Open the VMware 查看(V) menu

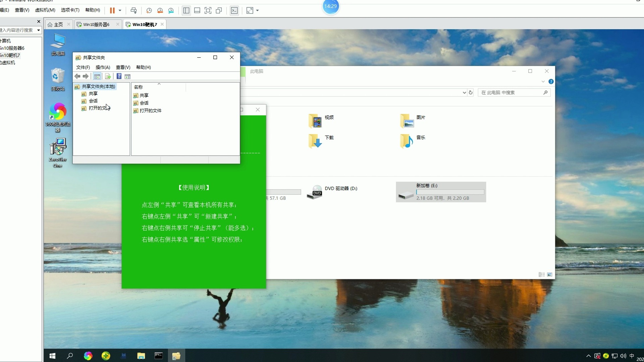point(22,10)
